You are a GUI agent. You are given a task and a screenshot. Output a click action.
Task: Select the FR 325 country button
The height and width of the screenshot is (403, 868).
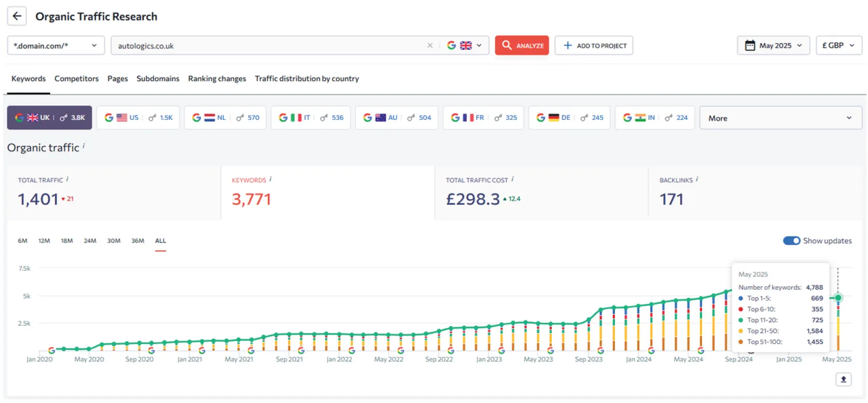point(483,118)
